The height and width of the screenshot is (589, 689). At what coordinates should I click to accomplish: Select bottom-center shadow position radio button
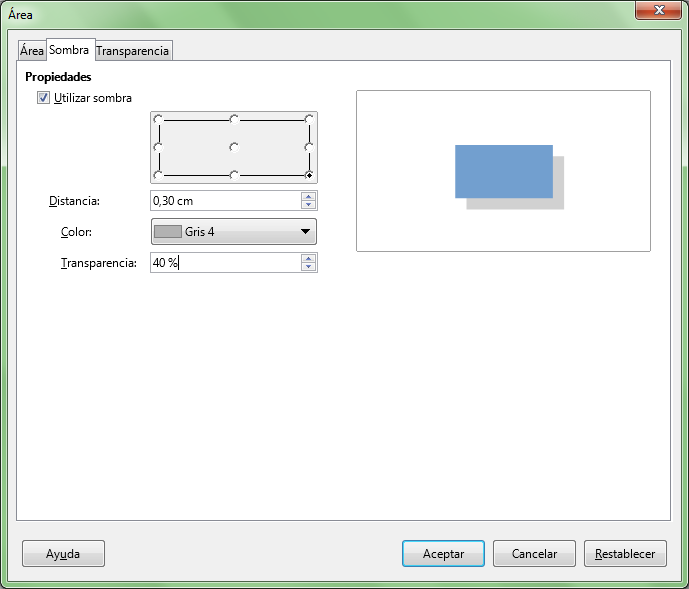click(234, 175)
